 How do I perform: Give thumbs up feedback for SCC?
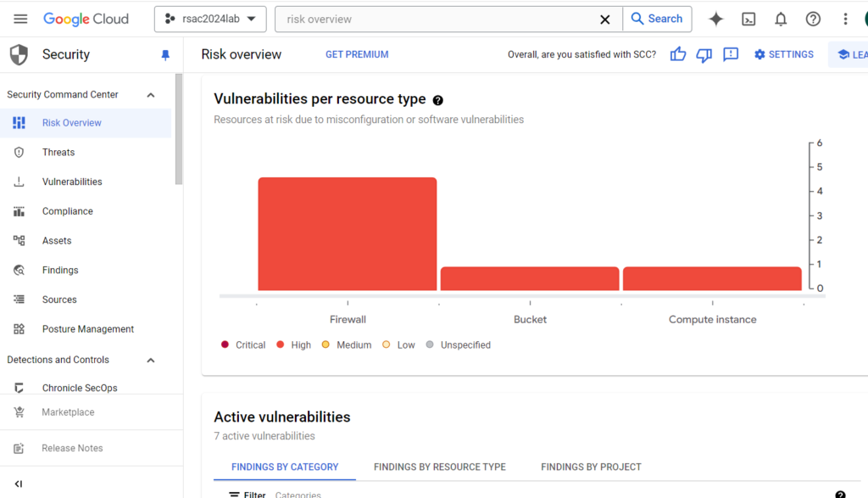click(677, 54)
